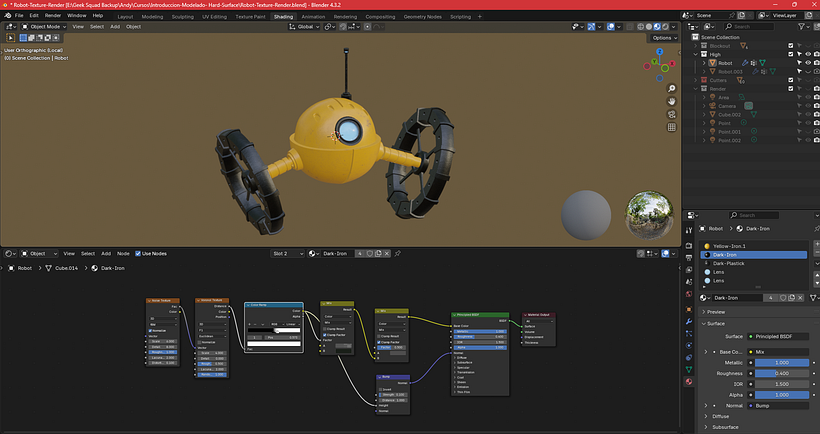Open the Particles properties tab icon

click(x=689, y=334)
